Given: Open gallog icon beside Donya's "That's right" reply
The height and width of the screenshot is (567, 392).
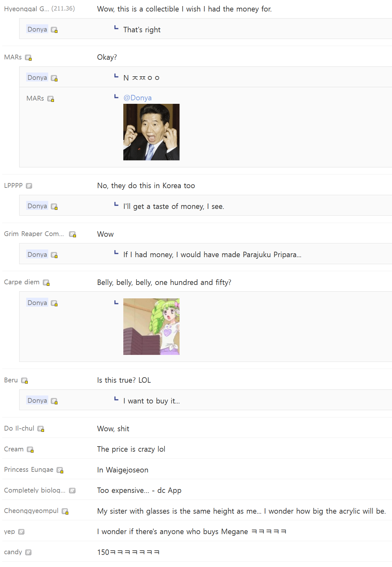Looking at the screenshot, I should 54,30.
